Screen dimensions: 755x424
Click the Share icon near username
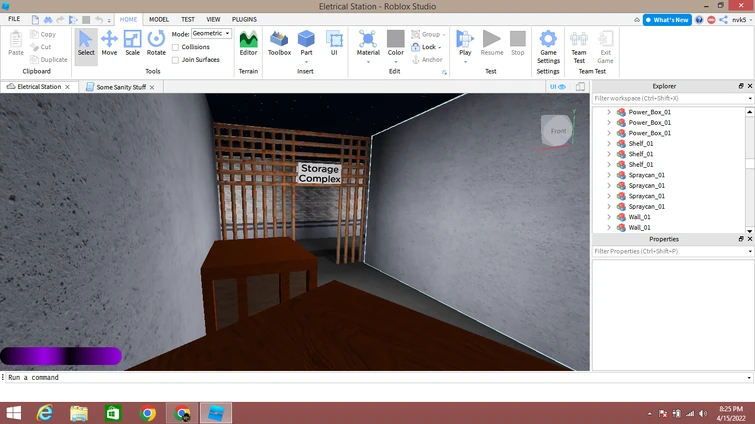click(724, 20)
